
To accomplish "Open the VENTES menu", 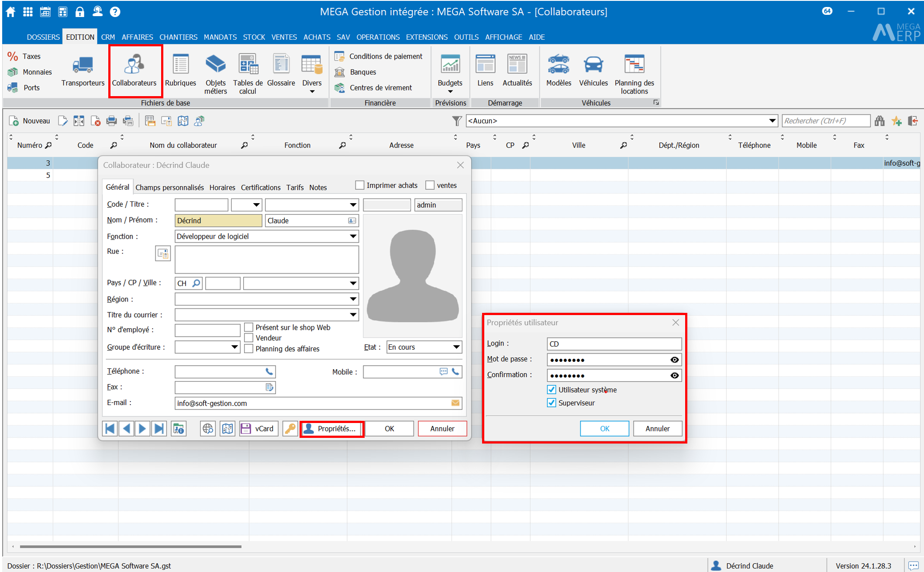I will point(284,37).
